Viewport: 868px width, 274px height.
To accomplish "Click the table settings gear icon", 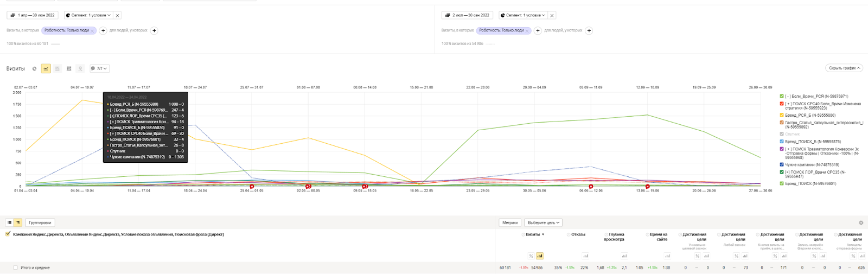I will tap(860, 223).
